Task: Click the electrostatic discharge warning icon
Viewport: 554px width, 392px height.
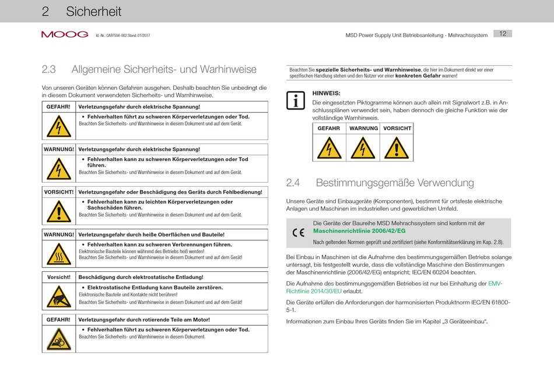Action: point(59,296)
